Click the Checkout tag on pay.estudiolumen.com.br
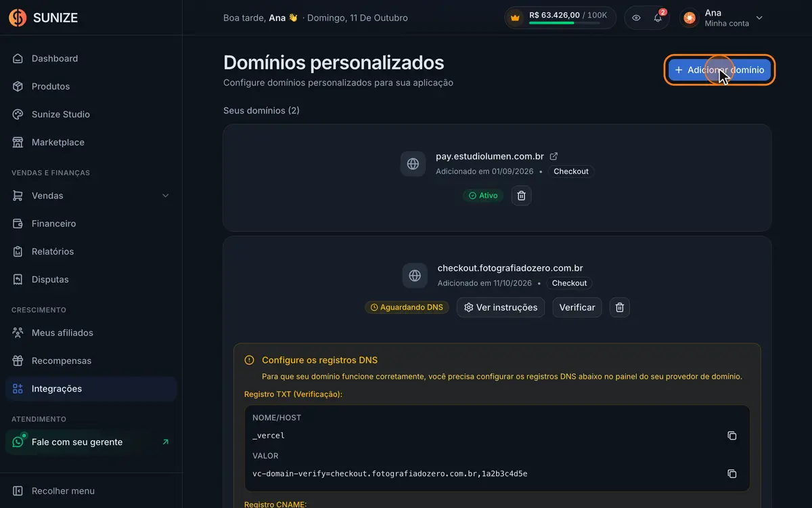Viewport: 812px width, 508px height. 571,171
